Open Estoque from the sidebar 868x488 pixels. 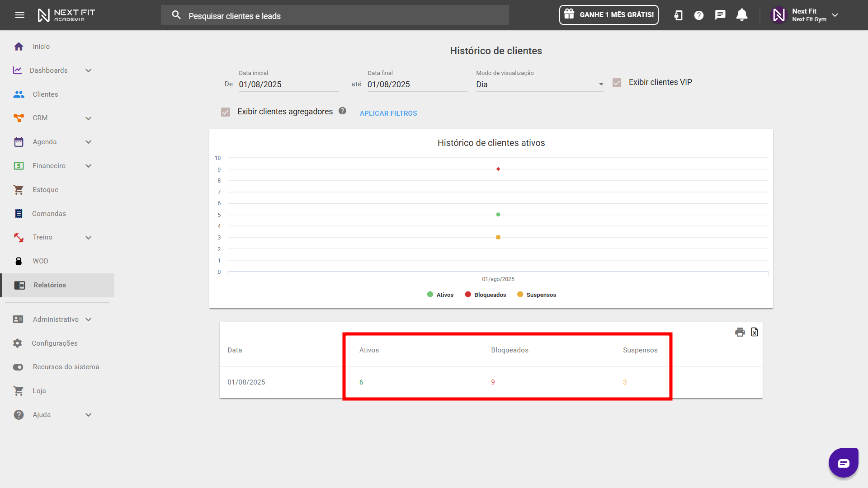pos(45,190)
